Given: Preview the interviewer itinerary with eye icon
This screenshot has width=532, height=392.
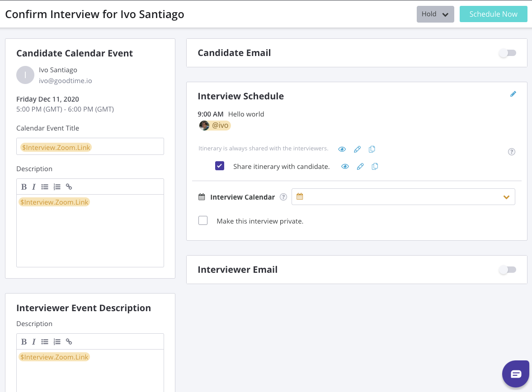Looking at the screenshot, I should pos(342,149).
